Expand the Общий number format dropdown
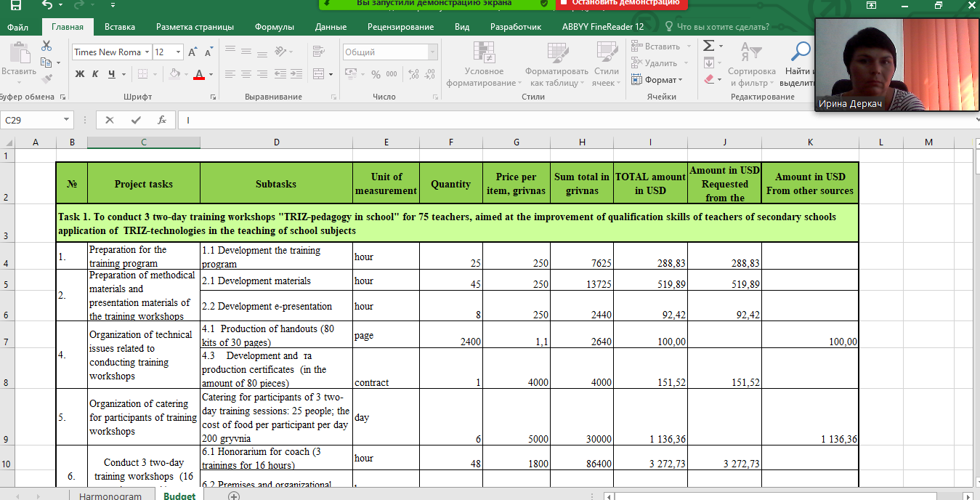Image resolution: width=980 pixels, height=500 pixels. point(433,52)
